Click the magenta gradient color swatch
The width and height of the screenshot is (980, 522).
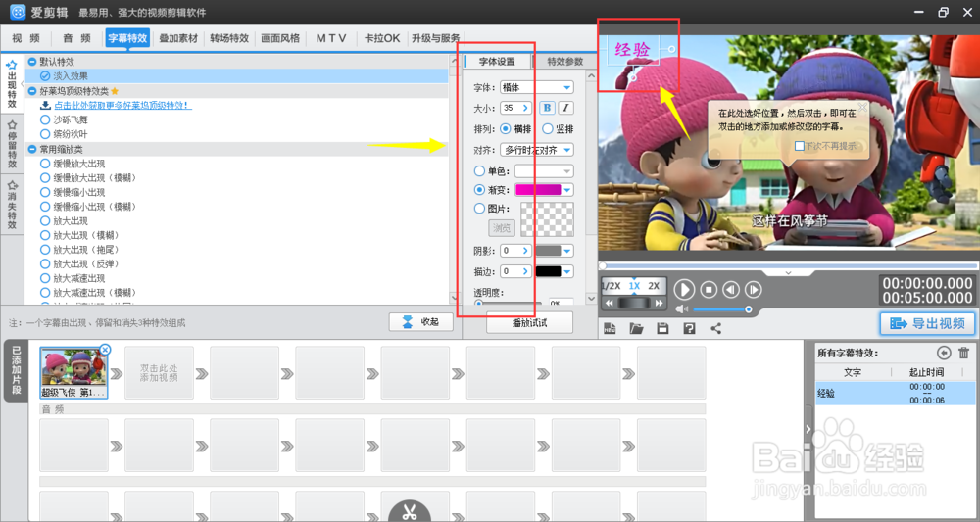pyautogui.click(x=537, y=190)
